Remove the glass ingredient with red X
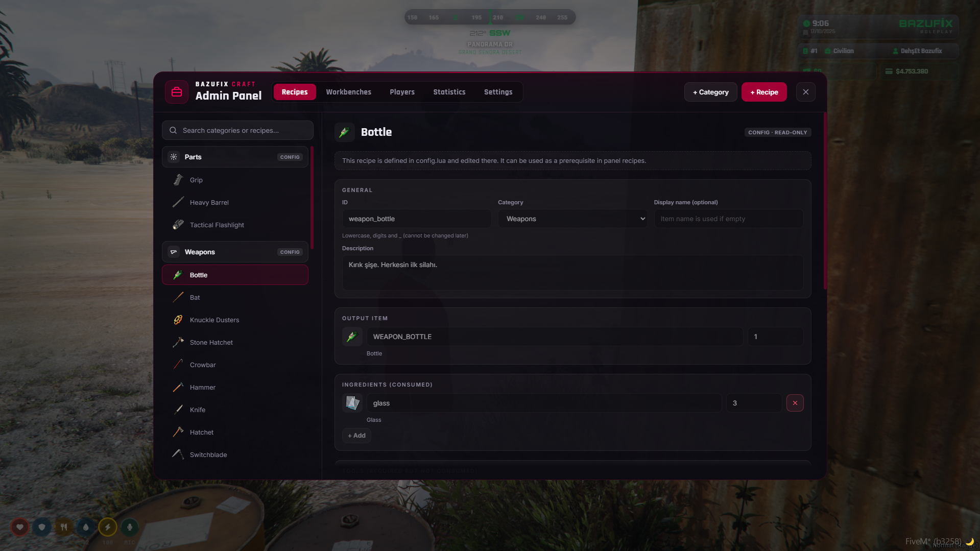 click(x=795, y=403)
